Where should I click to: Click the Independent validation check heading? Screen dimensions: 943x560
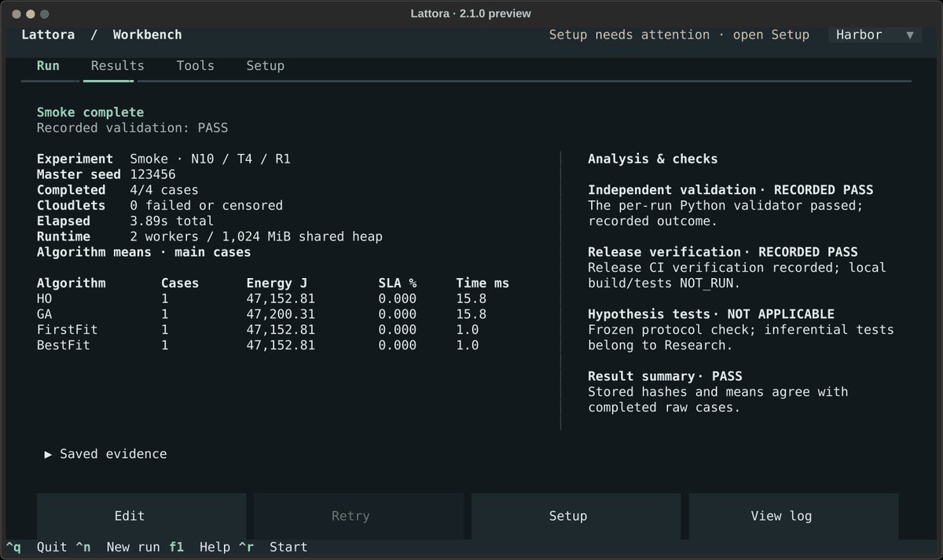731,190
